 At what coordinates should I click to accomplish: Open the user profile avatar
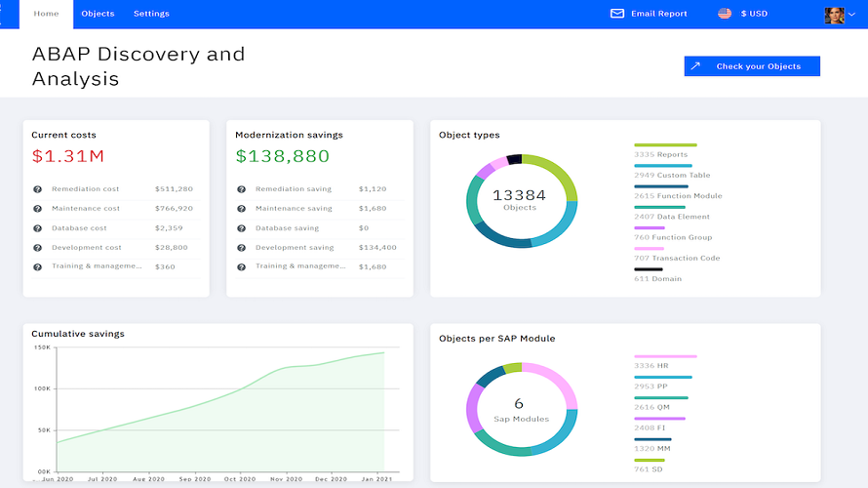coord(834,15)
